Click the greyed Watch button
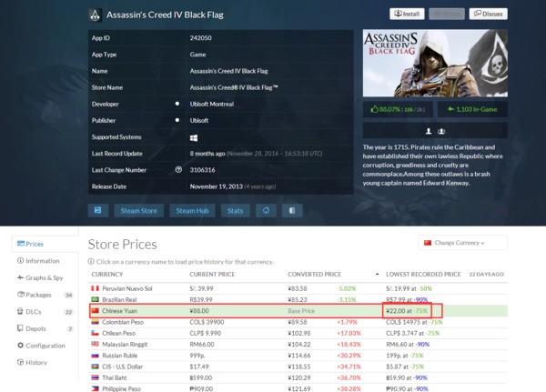The height and width of the screenshot is (392, 546). coord(447,14)
